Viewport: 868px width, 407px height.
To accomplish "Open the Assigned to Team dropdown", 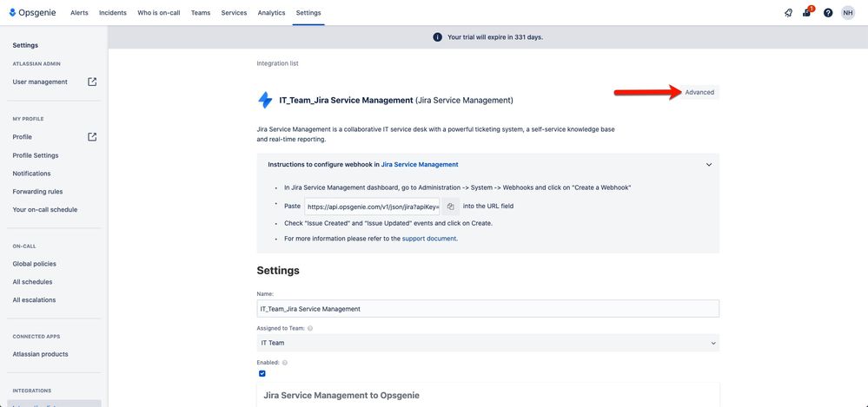I will [487, 343].
